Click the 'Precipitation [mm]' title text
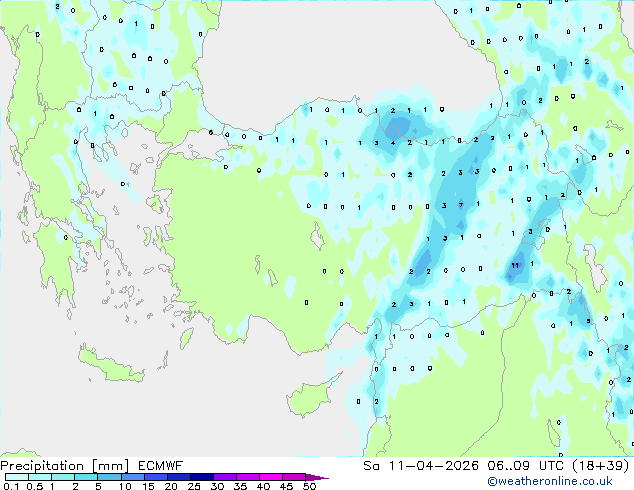Image resolution: width=634 pixels, height=490 pixels. pyautogui.click(x=65, y=466)
